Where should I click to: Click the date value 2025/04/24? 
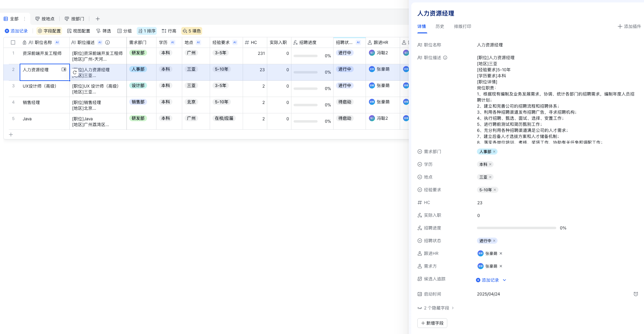489,294
